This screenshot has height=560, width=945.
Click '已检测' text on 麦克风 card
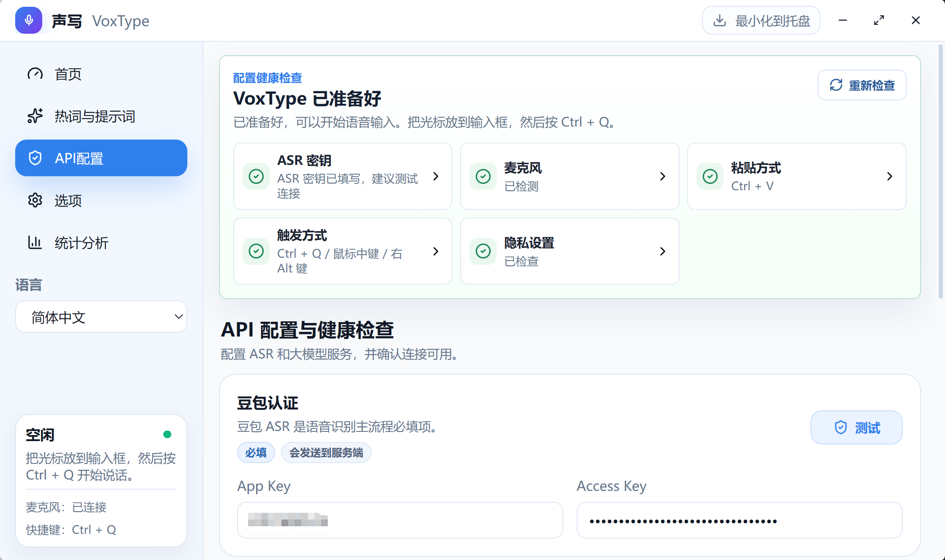tap(521, 186)
